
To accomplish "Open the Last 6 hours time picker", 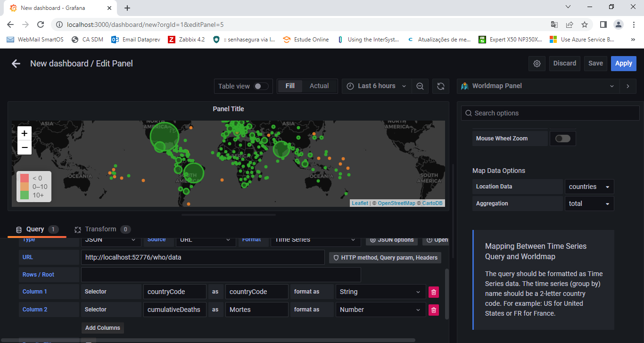I will coord(376,86).
